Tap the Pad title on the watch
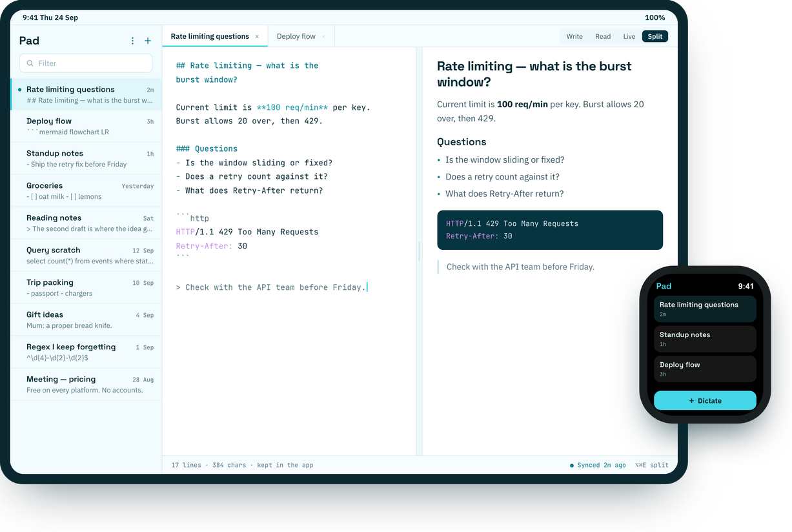 click(664, 286)
